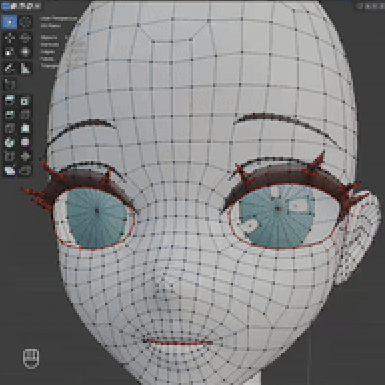The height and width of the screenshot is (385, 385).
Task: Choose the Extrude Region tool
Action: (x=9, y=100)
